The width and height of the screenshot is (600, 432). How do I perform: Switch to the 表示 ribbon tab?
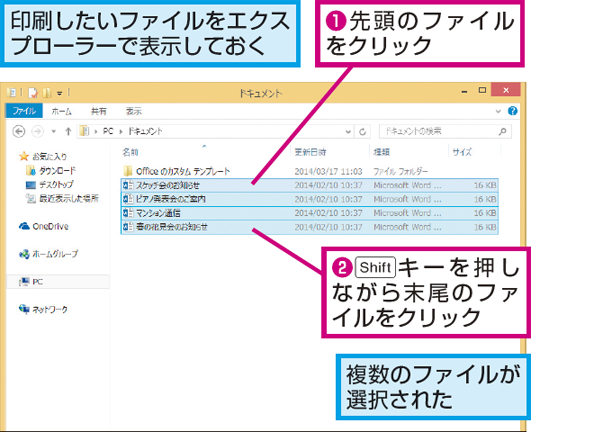(x=134, y=111)
